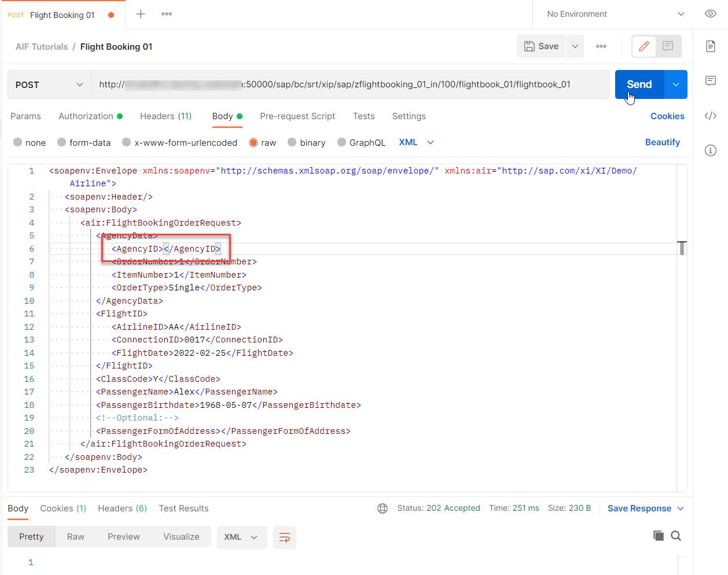Screen dimensions: 728x575
Task: Copy response with copy icon
Action: click(x=659, y=536)
